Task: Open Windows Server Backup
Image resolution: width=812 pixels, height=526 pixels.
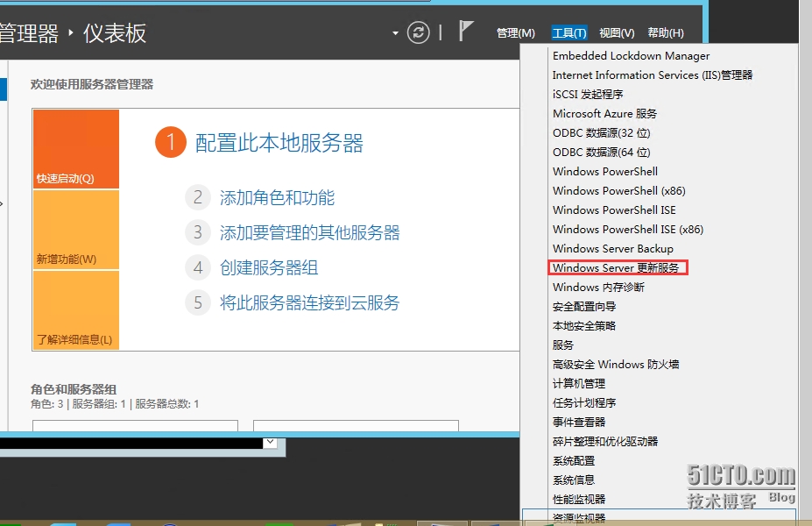Action: 612,249
